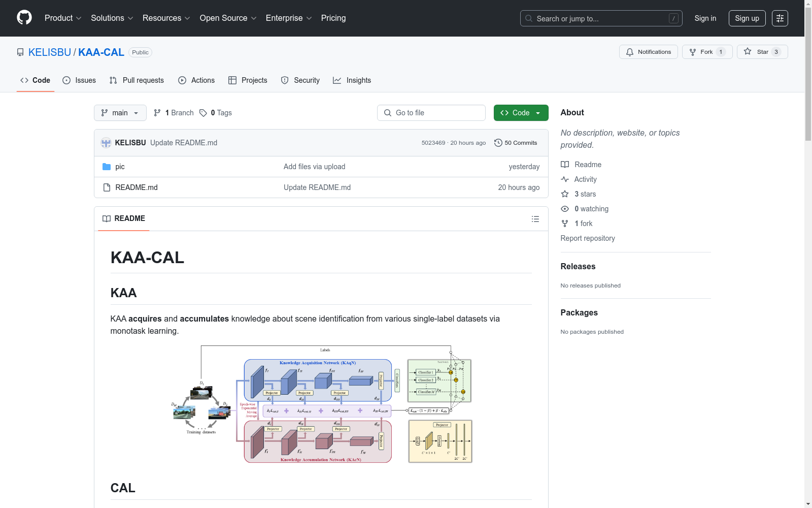Open the GitHub homepage logo
Viewport: 812px width, 508px height.
pos(24,18)
